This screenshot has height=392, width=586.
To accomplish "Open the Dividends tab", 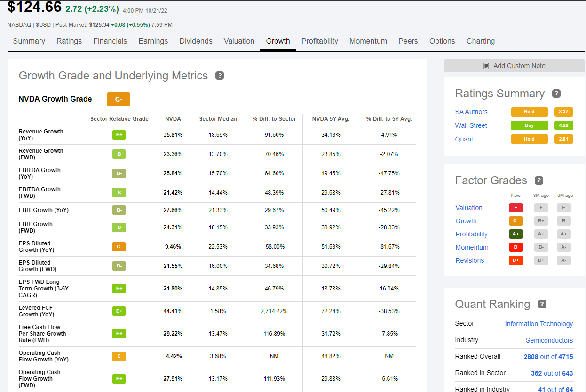I will pyautogui.click(x=196, y=41).
